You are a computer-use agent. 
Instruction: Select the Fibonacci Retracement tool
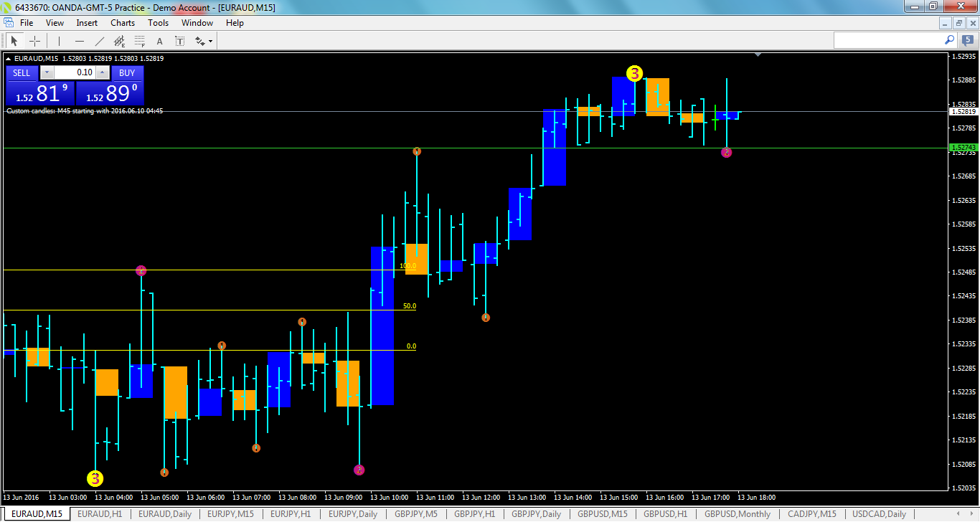[139, 41]
